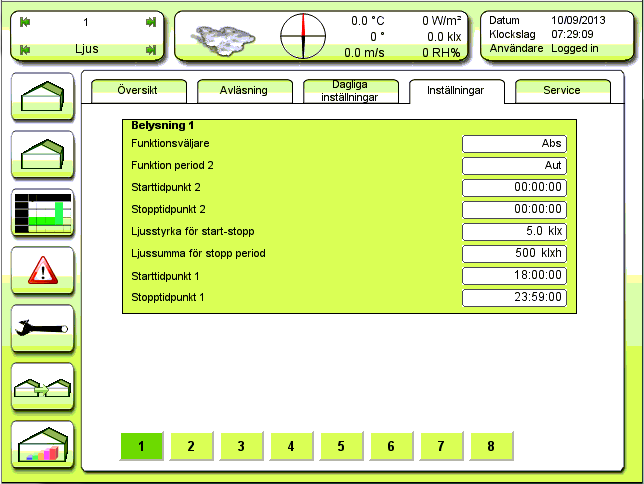Image resolution: width=644 pixels, height=484 pixels.
Task: Open the wrench service tools page
Action: coord(43,328)
